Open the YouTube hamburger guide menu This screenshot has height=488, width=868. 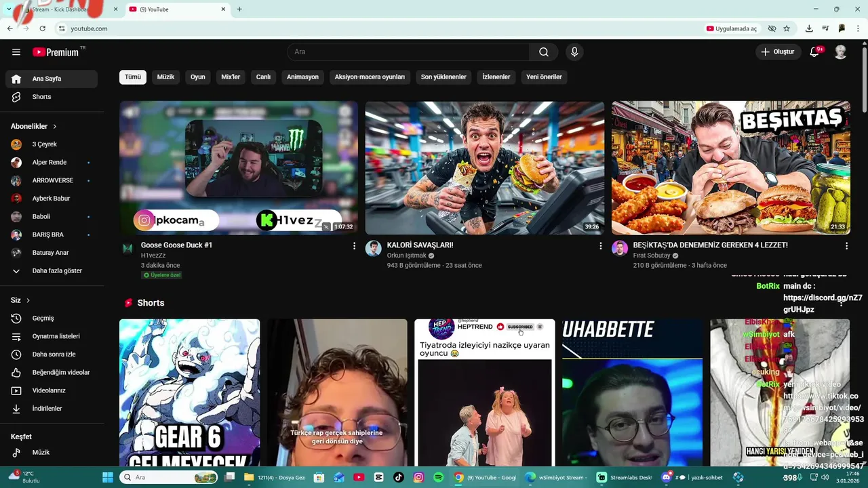pyautogui.click(x=16, y=52)
